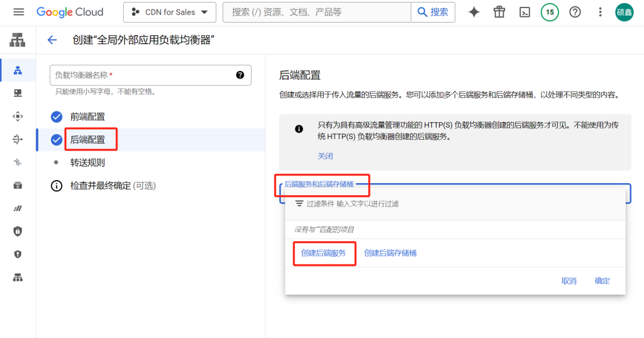Screen dimensions: 644x338
Task: Select the 转送规则 step
Action: point(87,162)
